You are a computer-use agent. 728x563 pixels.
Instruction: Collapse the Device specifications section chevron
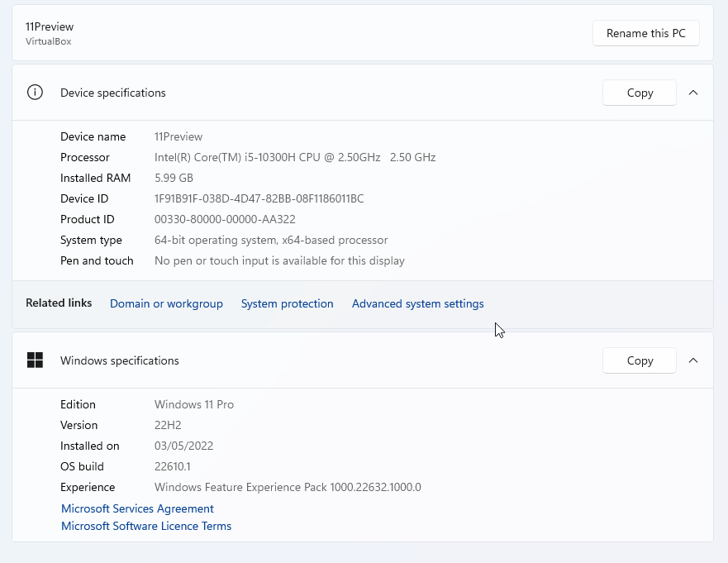coord(693,93)
